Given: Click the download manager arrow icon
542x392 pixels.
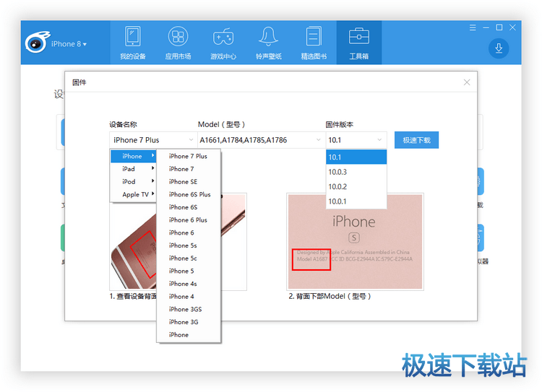Looking at the screenshot, I should (x=499, y=48).
